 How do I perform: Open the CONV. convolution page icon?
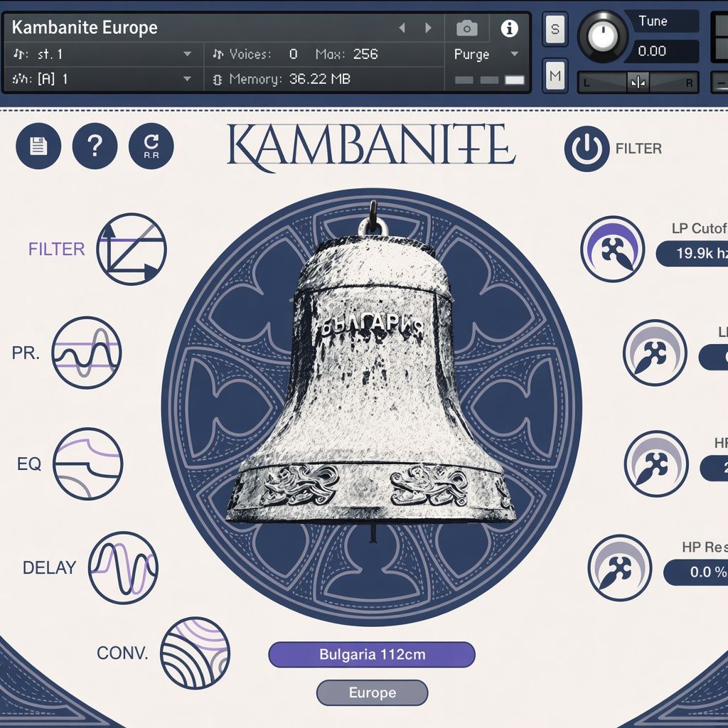(x=195, y=653)
